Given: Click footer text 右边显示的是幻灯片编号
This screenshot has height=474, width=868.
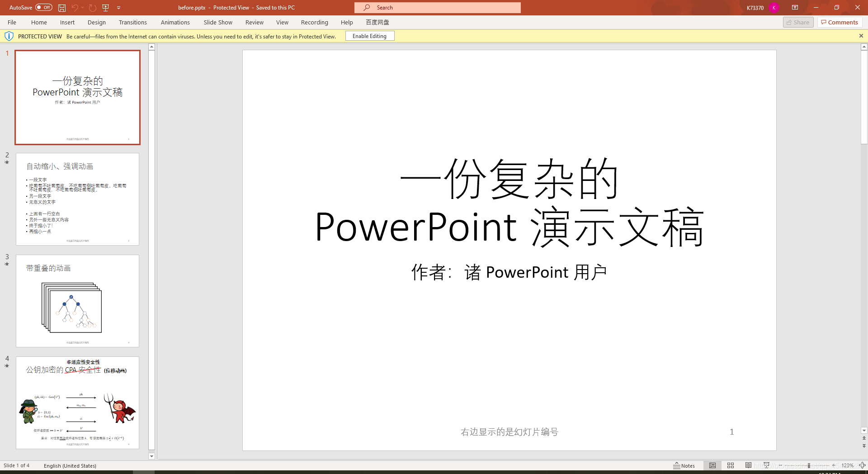Looking at the screenshot, I should [509, 432].
